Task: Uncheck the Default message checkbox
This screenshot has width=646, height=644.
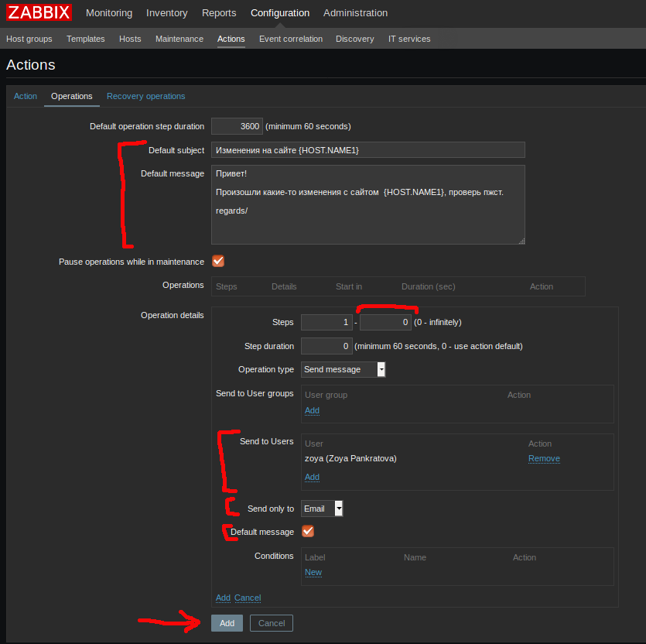Action: 308,532
